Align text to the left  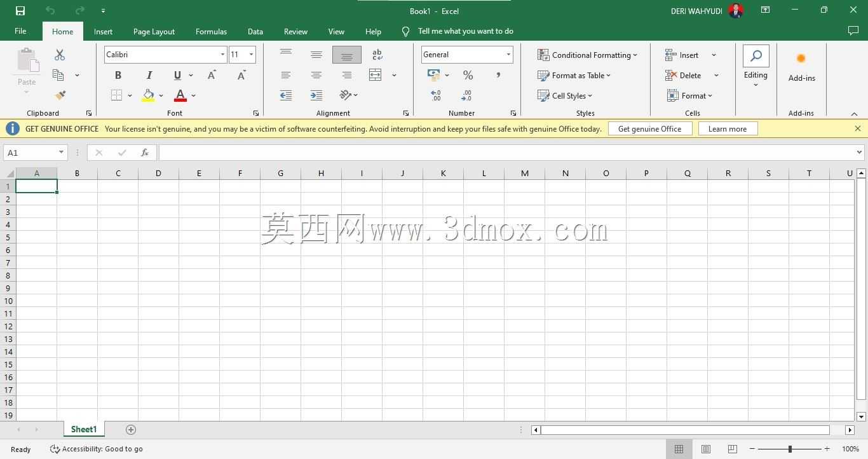point(286,75)
